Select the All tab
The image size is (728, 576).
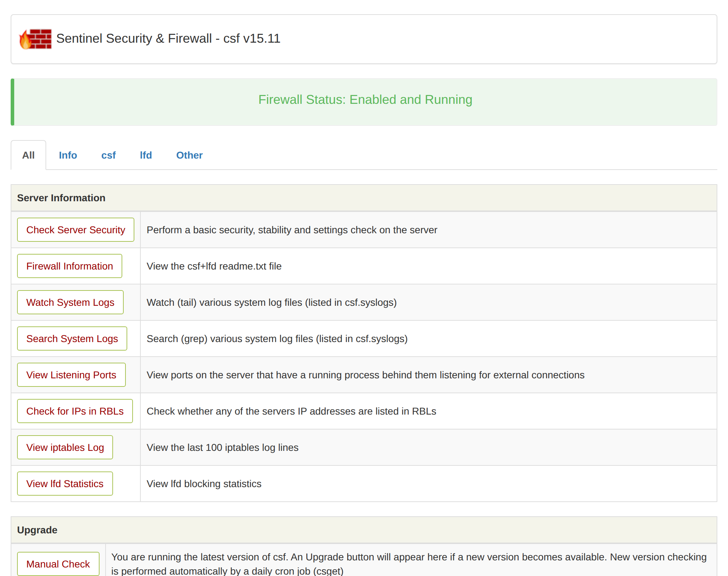28,155
